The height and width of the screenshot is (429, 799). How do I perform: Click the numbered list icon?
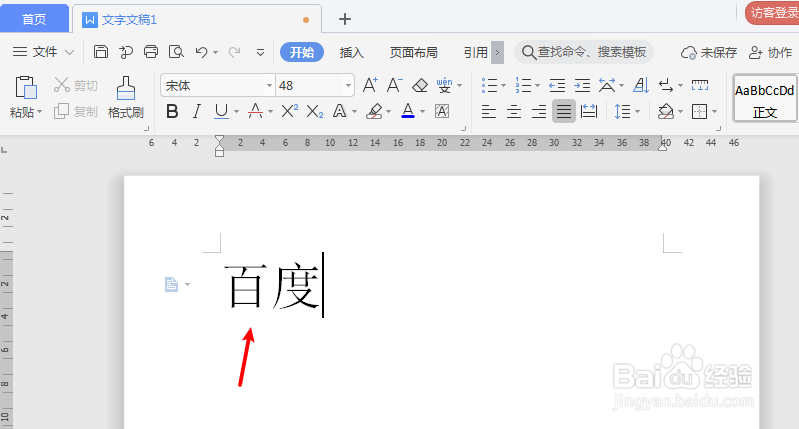click(x=523, y=85)
